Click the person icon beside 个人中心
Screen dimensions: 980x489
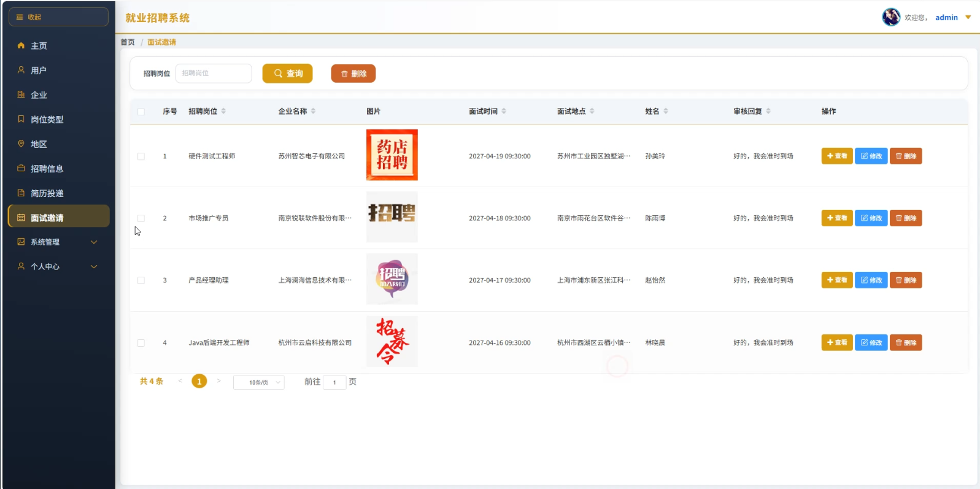[21, 266]
